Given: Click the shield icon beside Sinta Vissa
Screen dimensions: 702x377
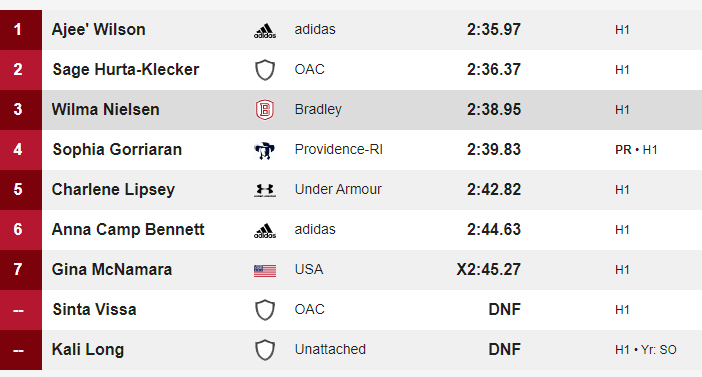Looking at the screenshot, I should (x=265, y=310).
